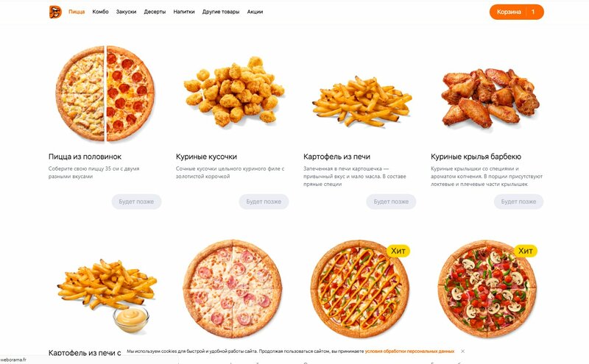
Task: Open the Закуски category
Action: point(126,12)
